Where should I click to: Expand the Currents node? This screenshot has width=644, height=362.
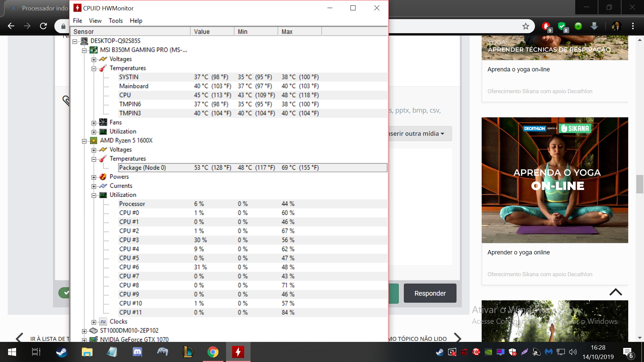tap(94, 186)
